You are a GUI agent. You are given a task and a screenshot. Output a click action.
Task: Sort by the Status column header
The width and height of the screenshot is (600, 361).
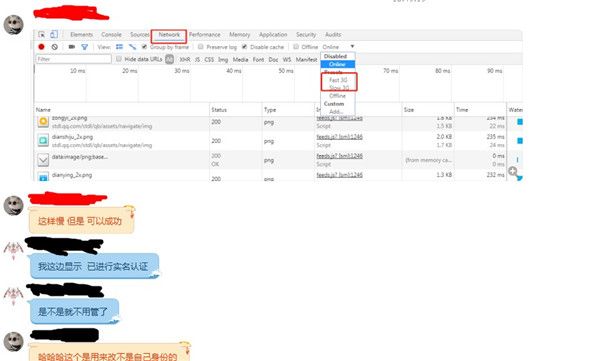[x=236, y=110]
